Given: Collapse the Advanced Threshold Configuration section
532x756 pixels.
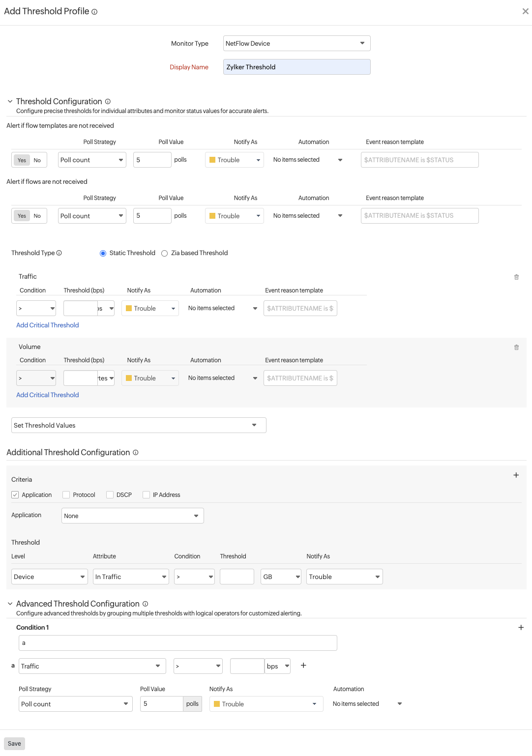Looking at the screenshot, I should [10, 604].
